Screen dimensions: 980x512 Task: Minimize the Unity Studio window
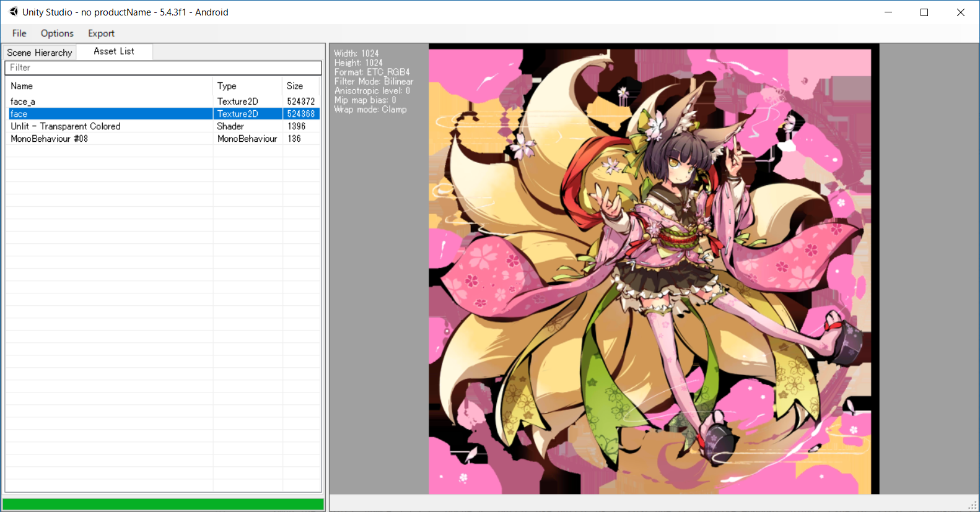888,12
